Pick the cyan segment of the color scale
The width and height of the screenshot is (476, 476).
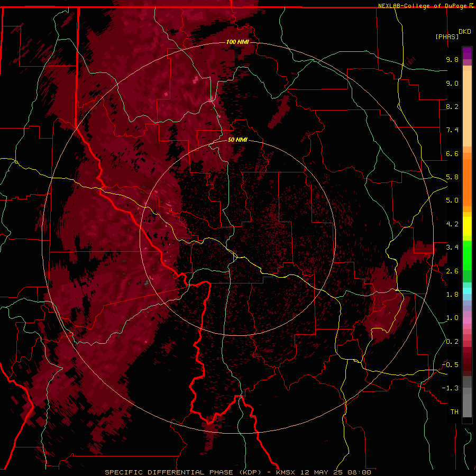467,291
